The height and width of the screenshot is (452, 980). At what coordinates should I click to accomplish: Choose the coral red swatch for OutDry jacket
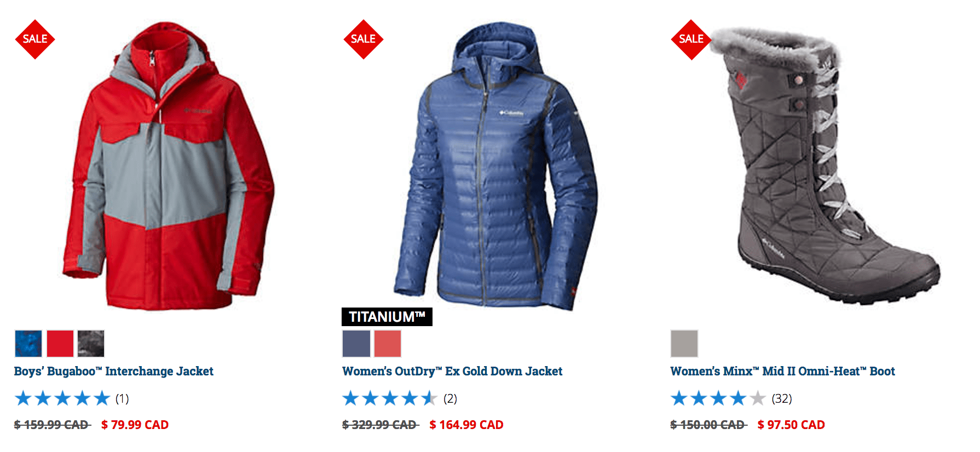pos(388,344)
